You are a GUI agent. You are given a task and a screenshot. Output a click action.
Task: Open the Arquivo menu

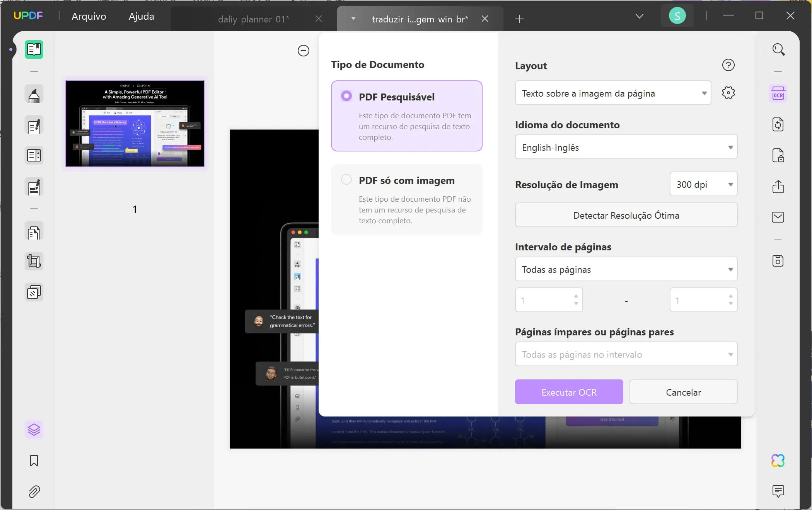pyautogui.click(x=89, y=16)
